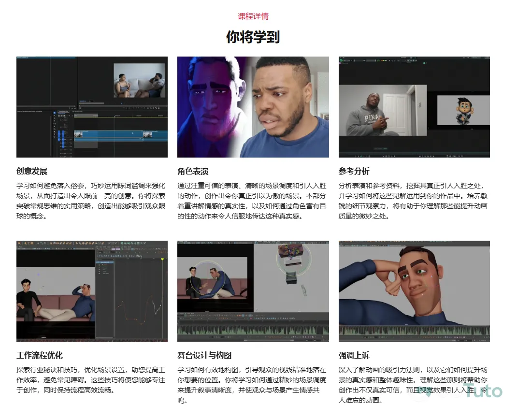Screen dimensions: 517x420
Task: Click the paragraph starting 深入了解动画的吸引力法则
Action: tap(413, 385)
